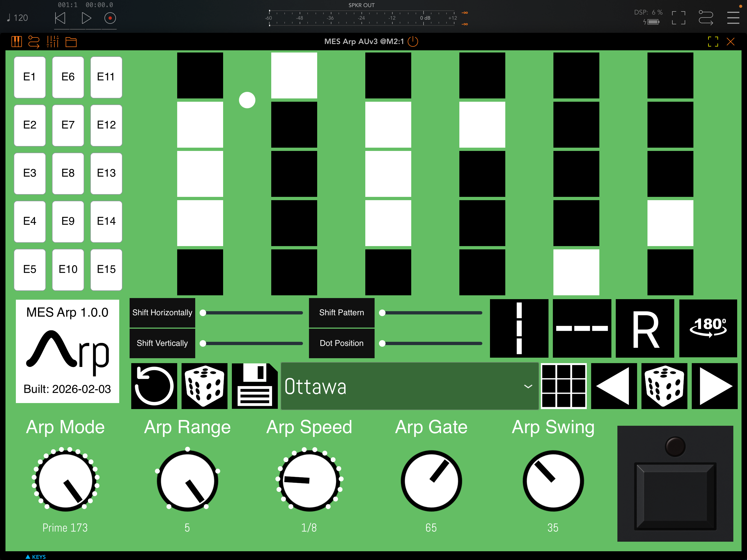Toggle fourth-row white cell in sixth column
The width and height of the screenshot is (747, 560).
[670, 223]
